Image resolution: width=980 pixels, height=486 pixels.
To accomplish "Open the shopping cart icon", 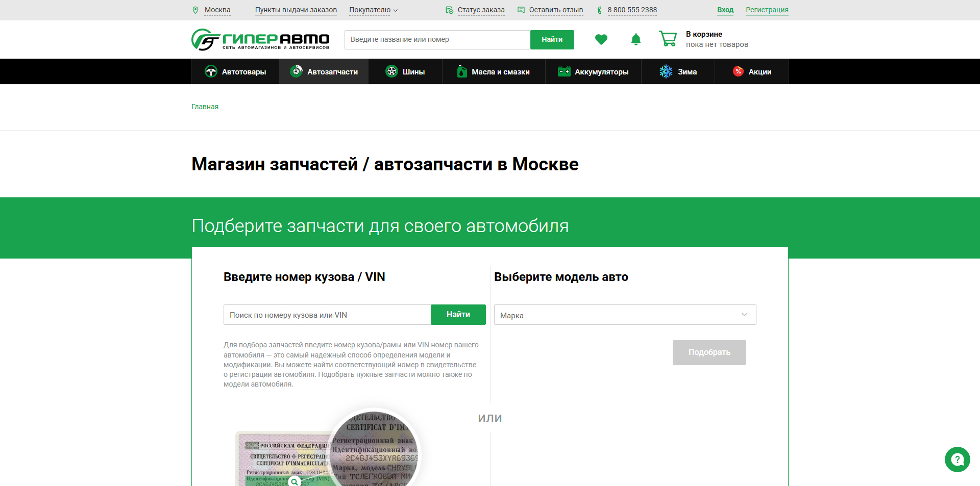I will pos(668,39).
